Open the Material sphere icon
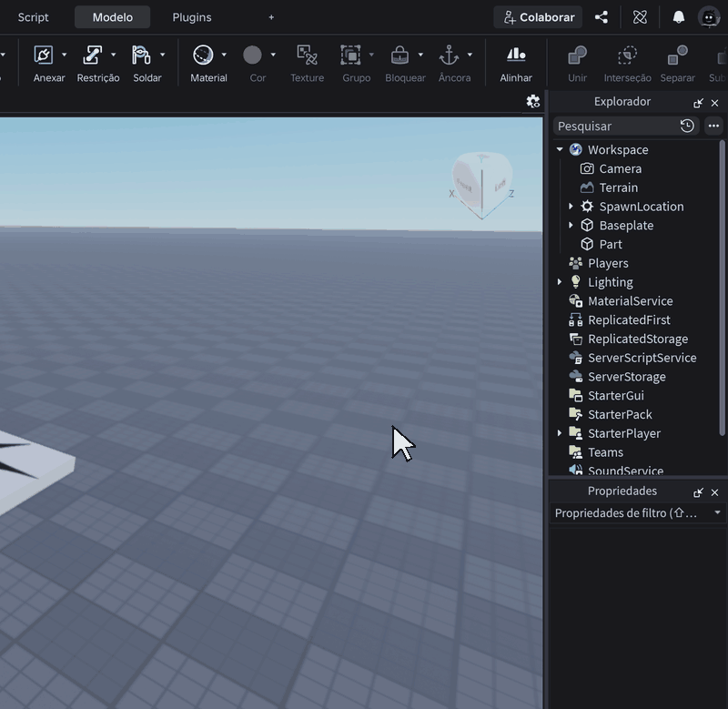This screenshot has height=709, width=728. tap(203, 55)
